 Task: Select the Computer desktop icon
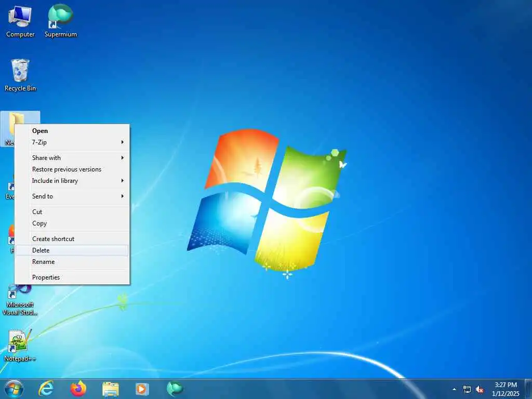coord(20,22)
